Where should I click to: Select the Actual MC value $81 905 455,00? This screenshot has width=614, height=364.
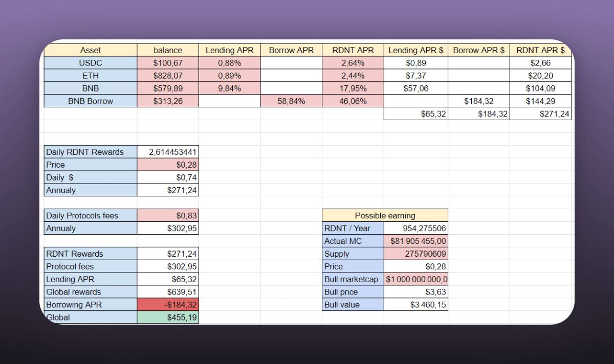[x=415, y=241]
